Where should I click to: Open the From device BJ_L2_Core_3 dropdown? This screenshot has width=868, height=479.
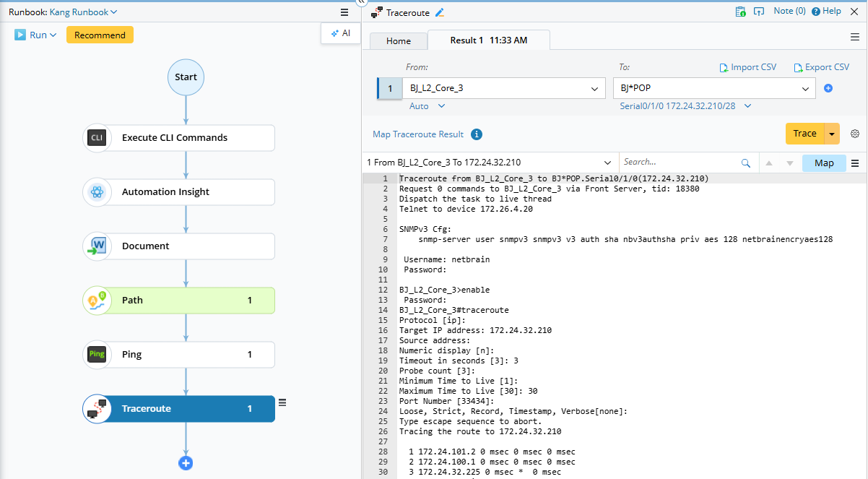pos(594,89)
